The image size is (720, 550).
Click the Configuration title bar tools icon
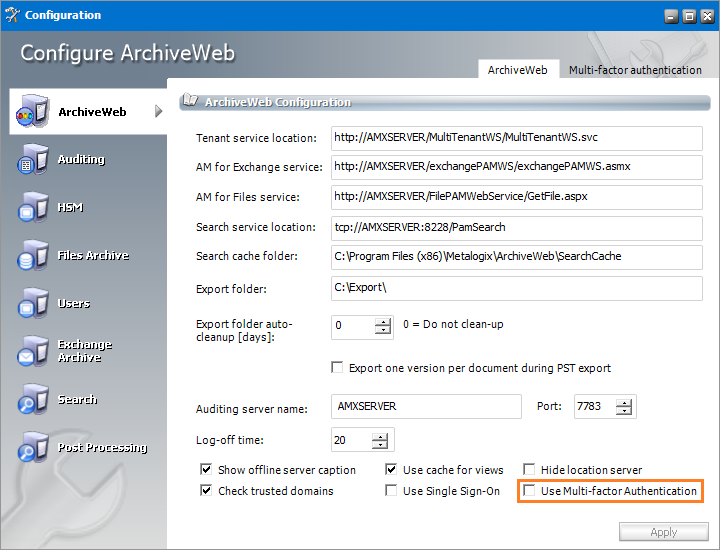pos(12,15)
